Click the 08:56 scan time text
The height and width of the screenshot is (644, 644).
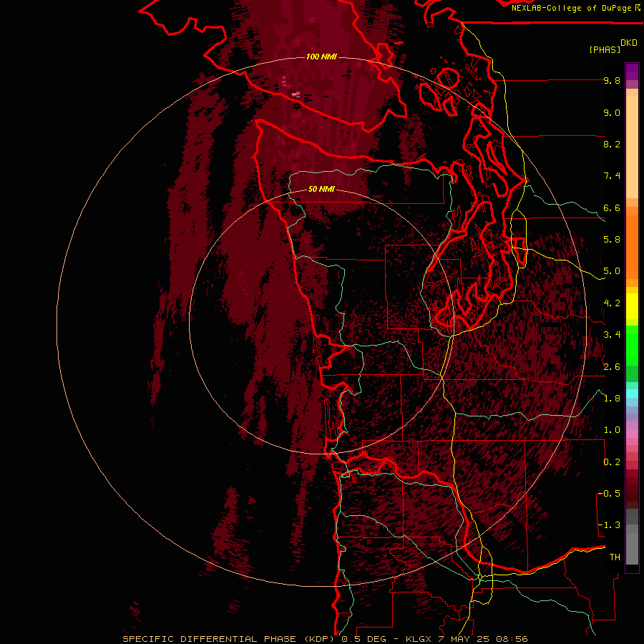[x=514, y=639]
